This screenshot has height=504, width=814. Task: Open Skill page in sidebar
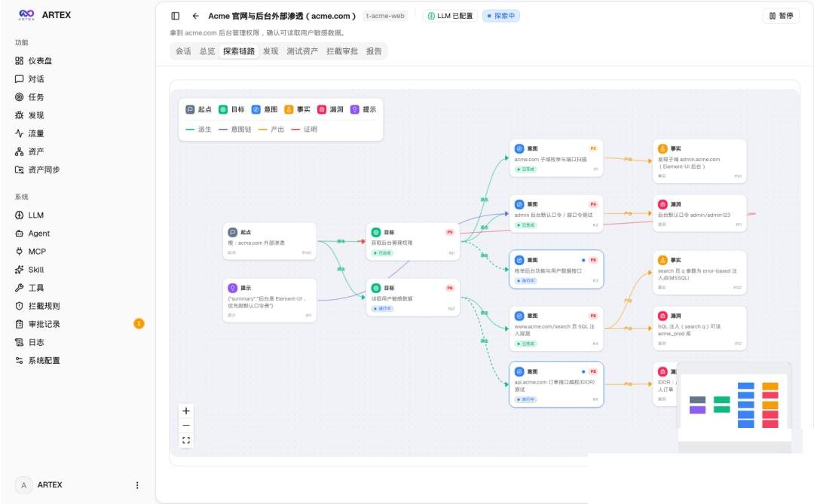point(30,270)
